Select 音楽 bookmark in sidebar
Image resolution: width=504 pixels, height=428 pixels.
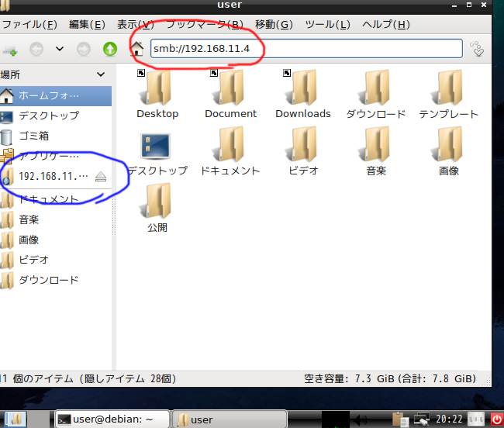56,219
